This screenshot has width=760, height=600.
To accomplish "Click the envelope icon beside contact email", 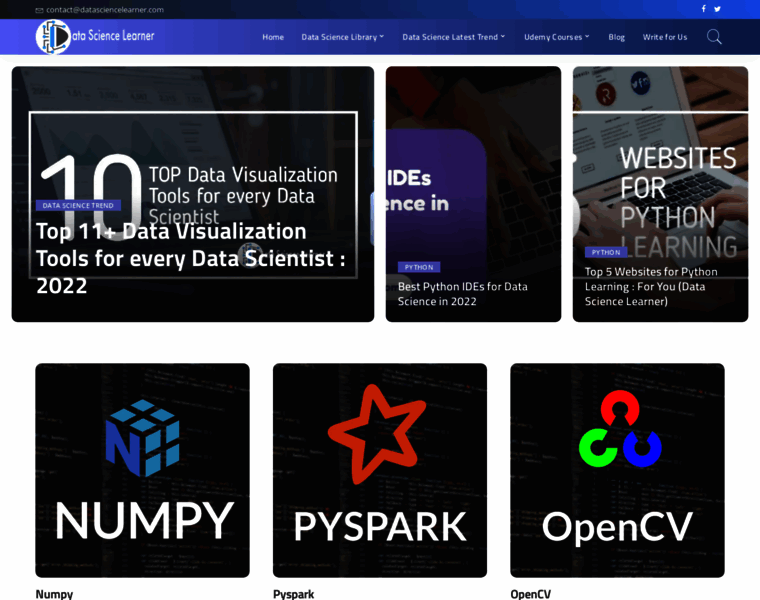I will click(x=39, y=10).
